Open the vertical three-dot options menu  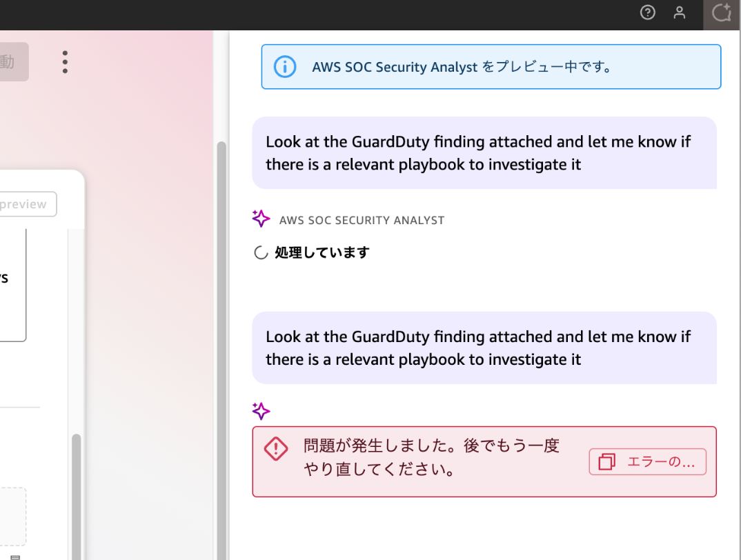pyautogui.click(x=66, y=62)
